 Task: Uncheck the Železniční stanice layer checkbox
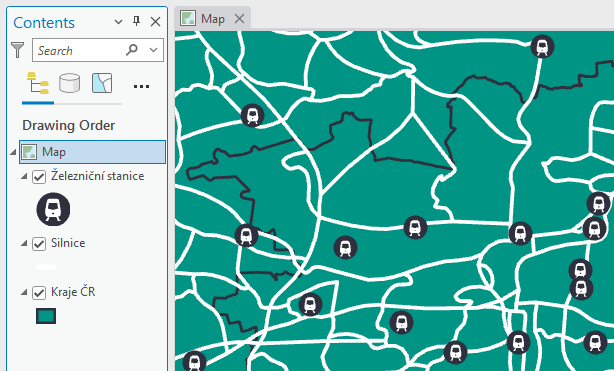[x=39, y=177]
